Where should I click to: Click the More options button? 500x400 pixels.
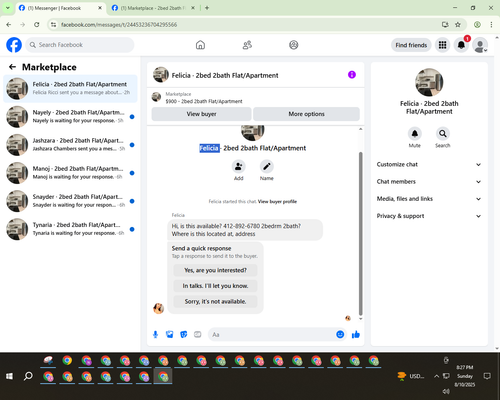click(306, 114)
